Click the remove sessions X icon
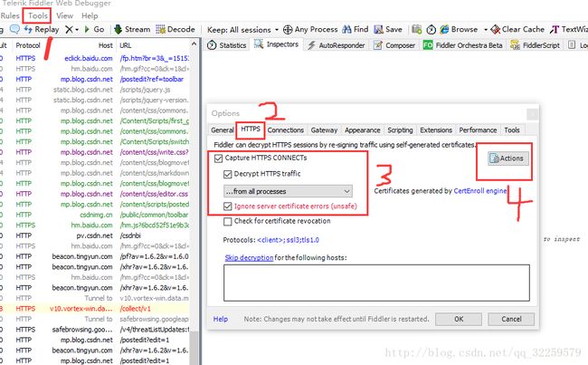The width and height of the screenshot is (588, 365). pyautogui.click(x=69, y=29)
